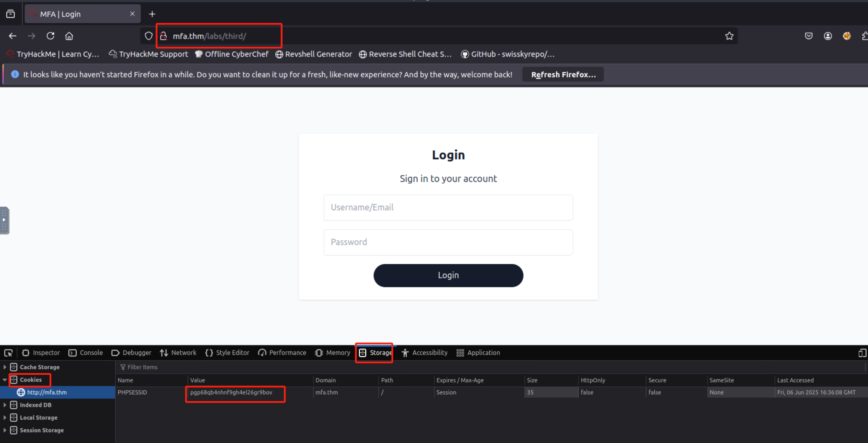The image size is (868, 443).
Task: Open the Firefox account icon
Action: 828,36
